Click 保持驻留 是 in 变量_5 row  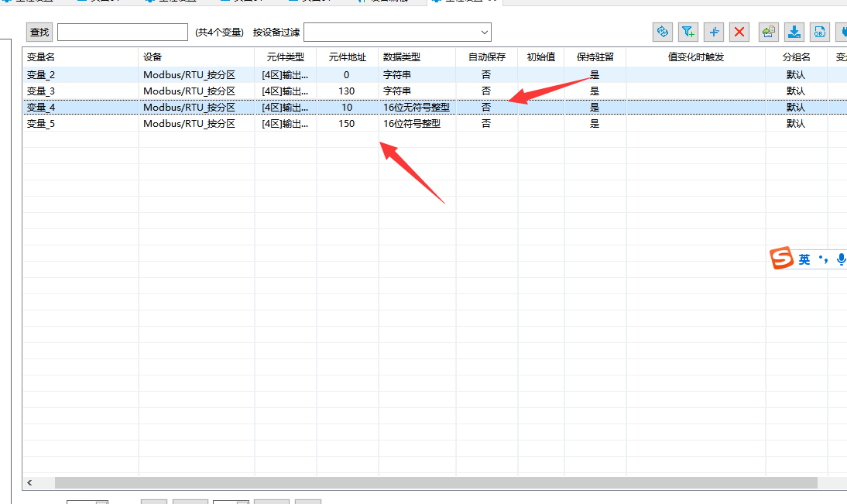(x=595, y=124)
